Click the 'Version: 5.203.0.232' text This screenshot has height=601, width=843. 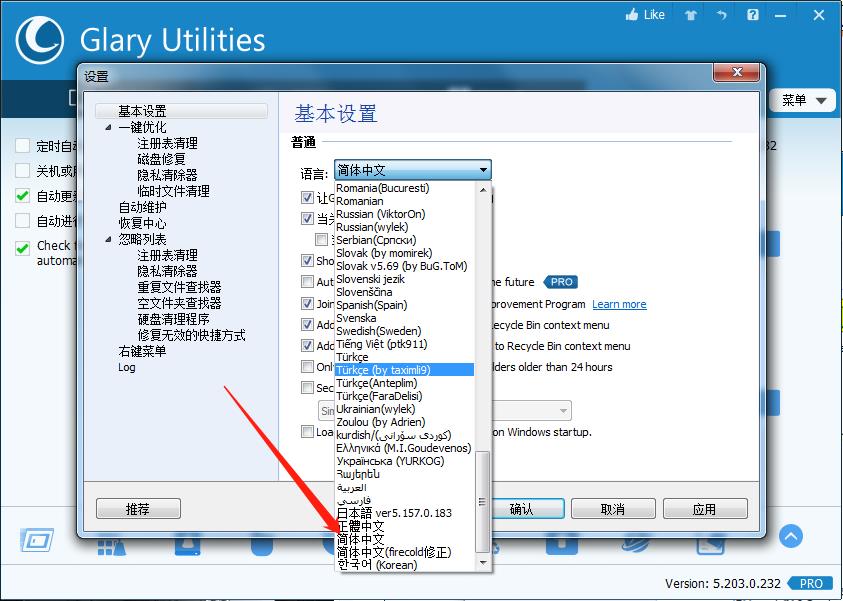pos(723,583)
